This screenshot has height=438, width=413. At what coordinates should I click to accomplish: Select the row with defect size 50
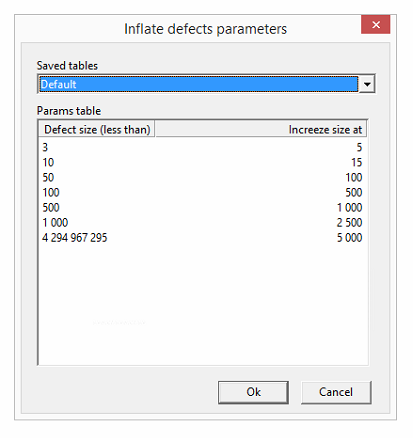[x=203, y=177]
